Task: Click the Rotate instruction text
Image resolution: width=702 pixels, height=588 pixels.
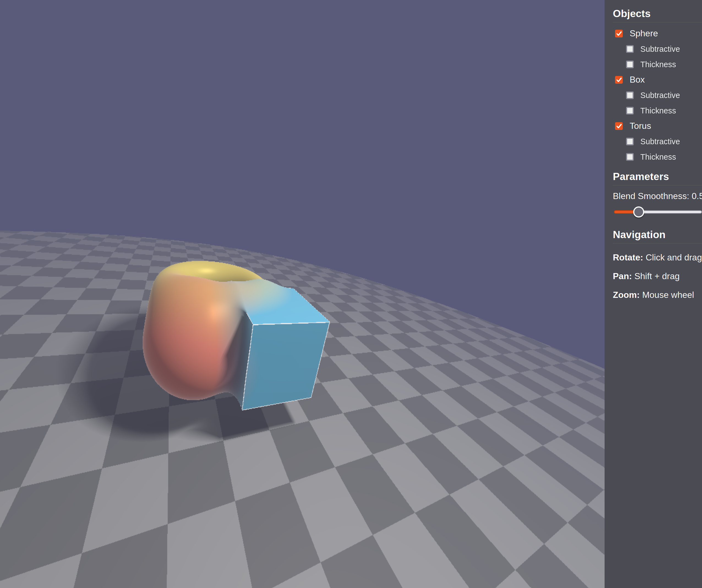Action: [657, 258]
